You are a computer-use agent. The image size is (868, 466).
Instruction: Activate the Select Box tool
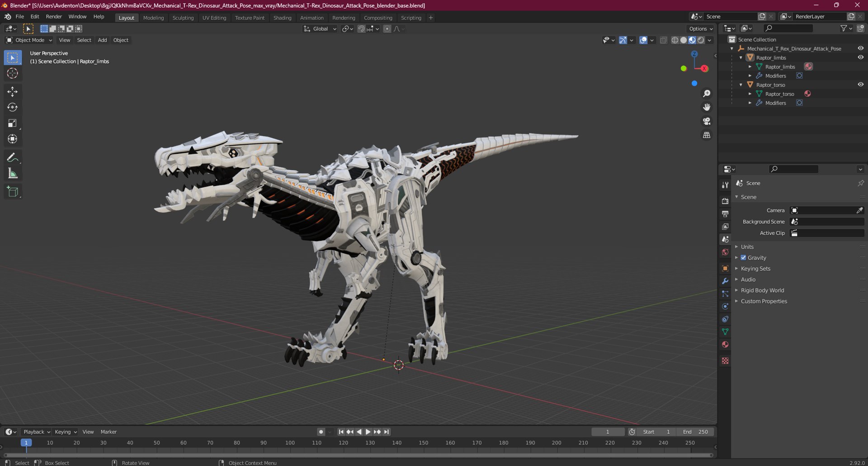12,57
